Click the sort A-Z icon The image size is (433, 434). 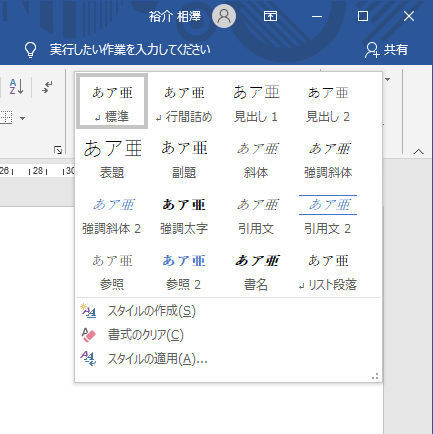tap(16, 87)
